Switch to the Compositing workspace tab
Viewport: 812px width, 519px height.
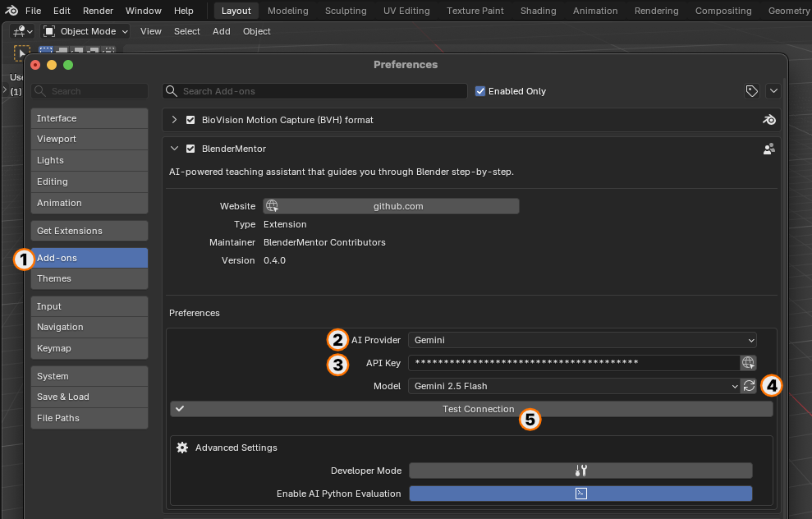[723, 11]
